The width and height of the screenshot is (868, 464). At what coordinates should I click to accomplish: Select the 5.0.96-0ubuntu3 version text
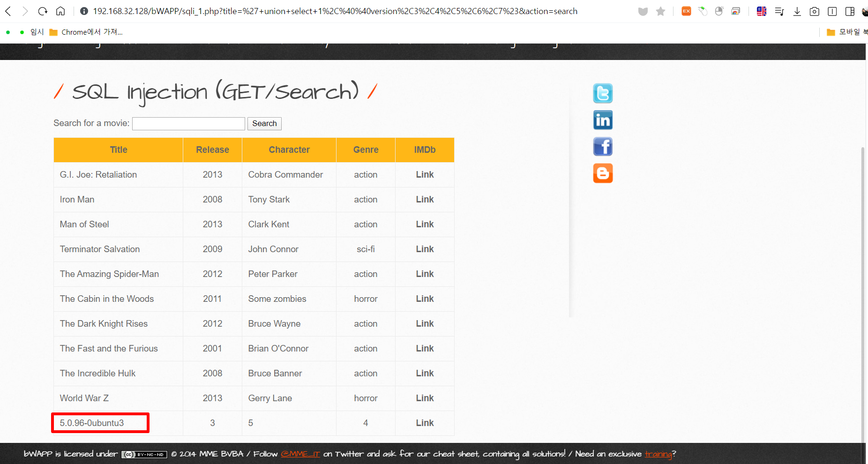pos(92,423)
